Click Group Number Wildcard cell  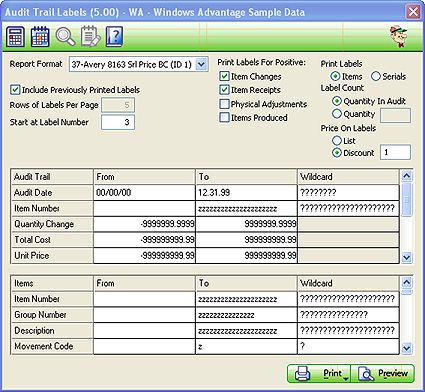tap(348, 315)
